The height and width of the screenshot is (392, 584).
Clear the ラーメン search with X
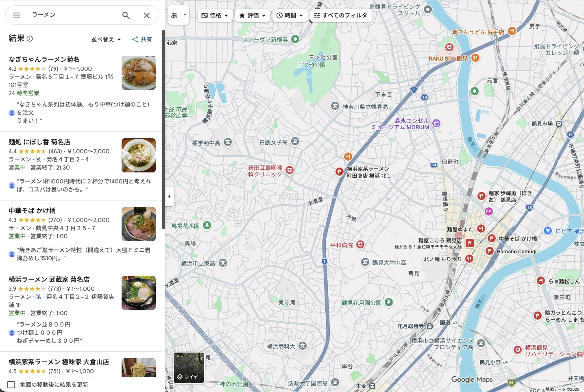pyautogui.click(x=147, y=15)
